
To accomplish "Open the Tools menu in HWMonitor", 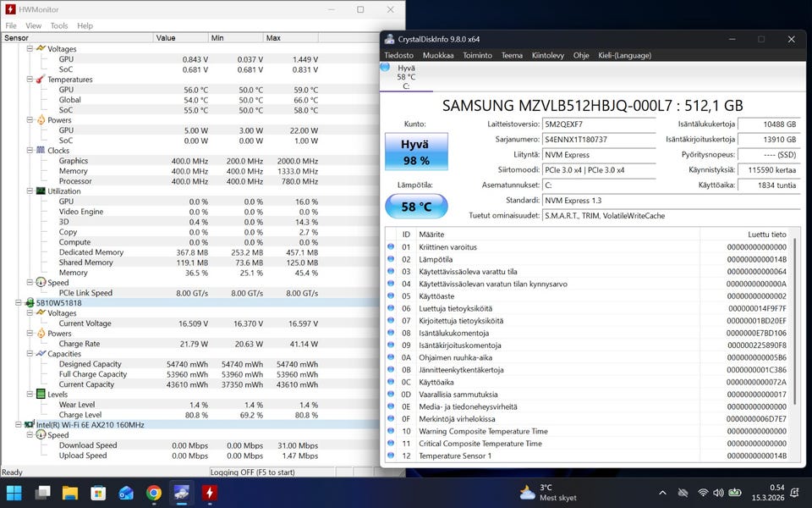I will [59, 25].
